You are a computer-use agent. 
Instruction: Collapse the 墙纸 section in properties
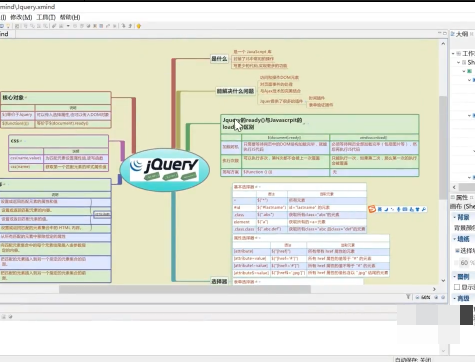pyautogui.click(x=455, y=239)
